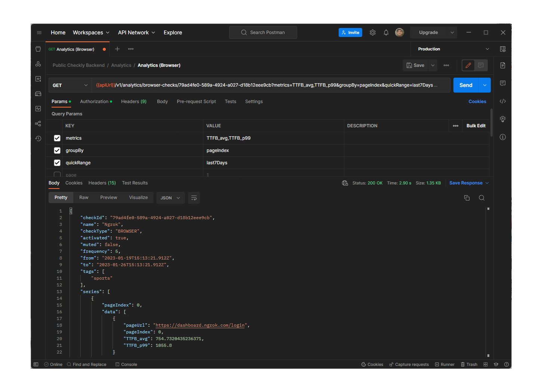542x392 pixels.
Task: Open the Collections sidebar icon
Action: 38,49
